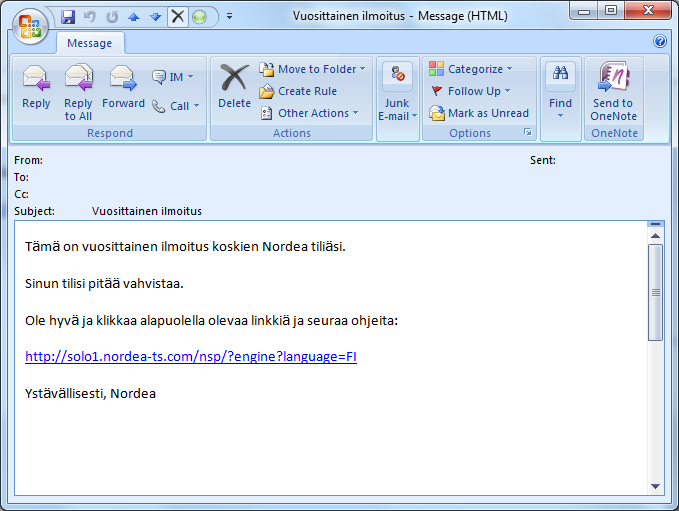Close the message window
The image size is (679, 511).
[648, 11]
